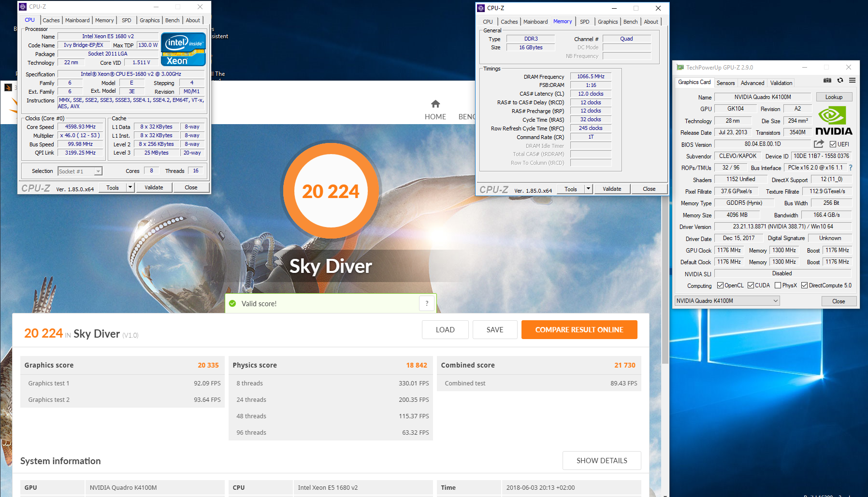
Task: Click the CPU-Z app icon in left window title bar
Action: (23, 7)
